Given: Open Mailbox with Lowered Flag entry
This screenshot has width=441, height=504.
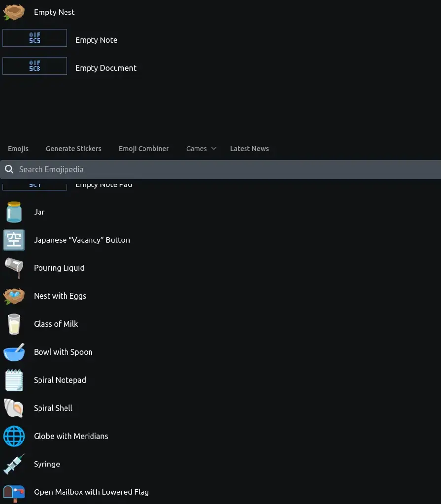Looking at the screenshot, I should coord(92,492).
